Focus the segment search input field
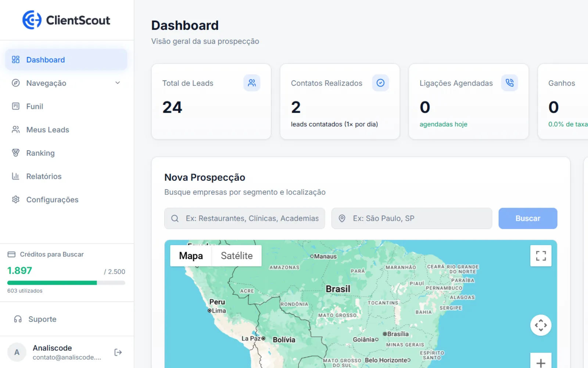Viewport: 588px width, 368px height. [x=244, y=218]
